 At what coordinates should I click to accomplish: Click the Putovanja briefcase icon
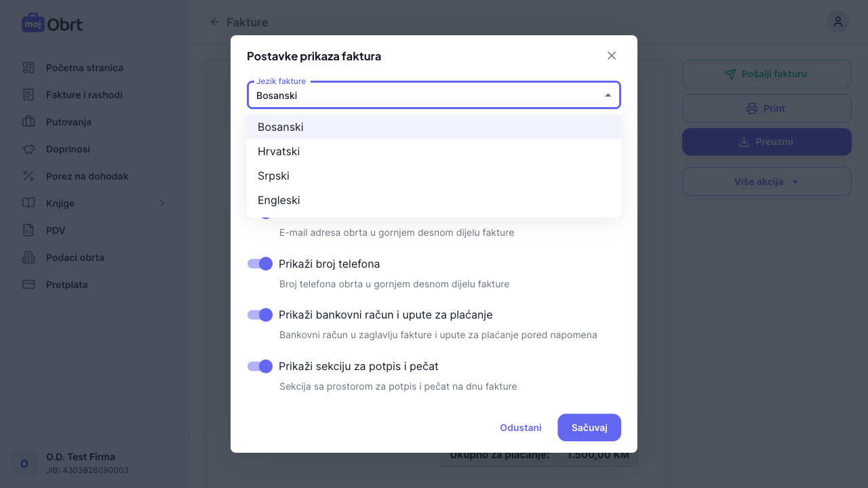[28, 122]
